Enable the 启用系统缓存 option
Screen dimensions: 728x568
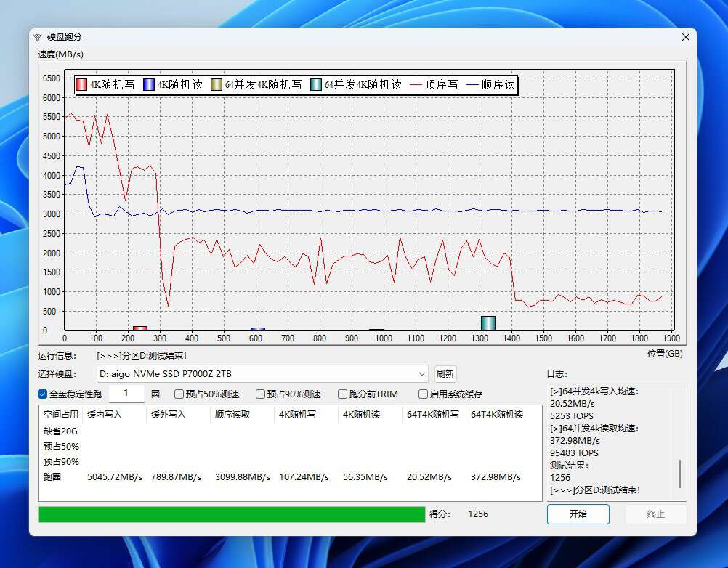pyautogui.click(x=422, y=394)
